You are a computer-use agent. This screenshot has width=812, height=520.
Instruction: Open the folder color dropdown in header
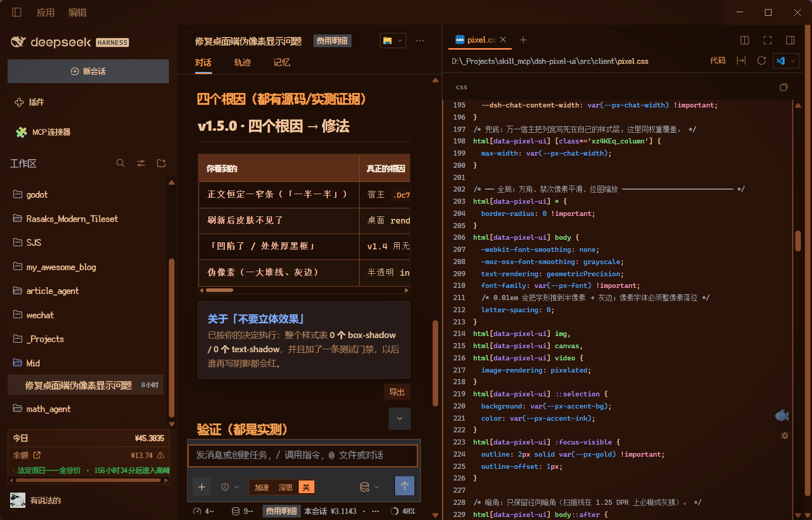[393, 41]
